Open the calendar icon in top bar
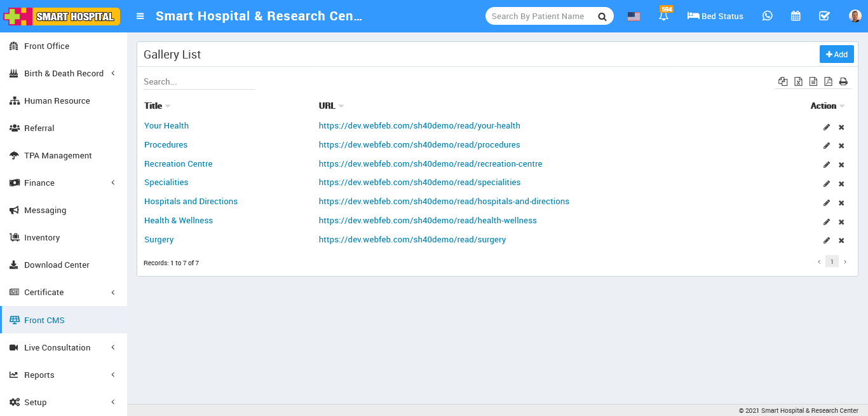868x416 pixels. coord(796,16)
